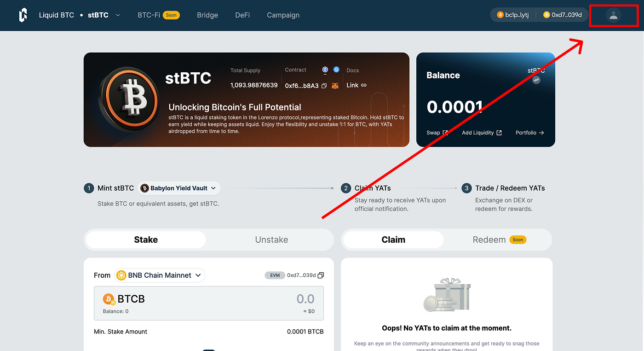Open Add Liquidity via its external-link icon
The height and width of the screenshot is (351, 644).
[500, 132]
